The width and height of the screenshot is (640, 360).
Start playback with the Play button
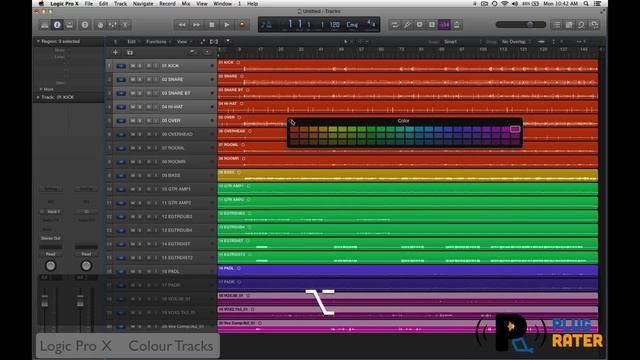coord(227,25)
